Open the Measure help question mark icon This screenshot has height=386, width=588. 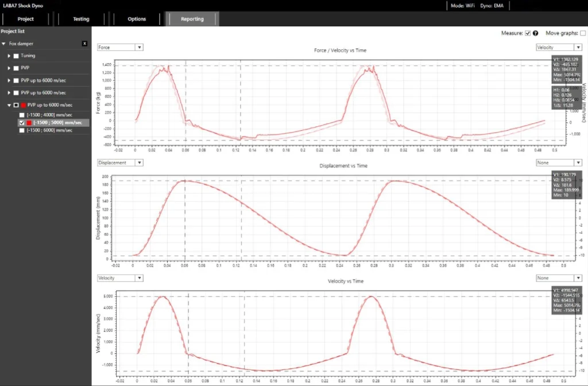[x=536, y=33]
